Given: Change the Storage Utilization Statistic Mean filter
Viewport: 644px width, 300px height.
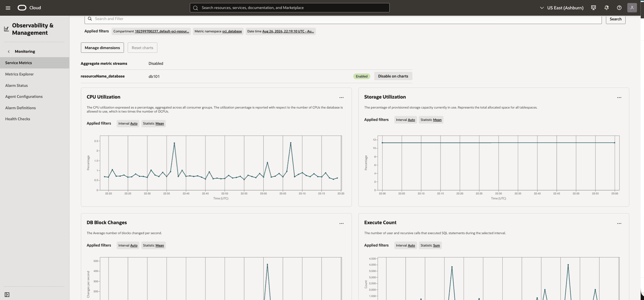Looking at the screenshot, I should [x=431, y=120].
